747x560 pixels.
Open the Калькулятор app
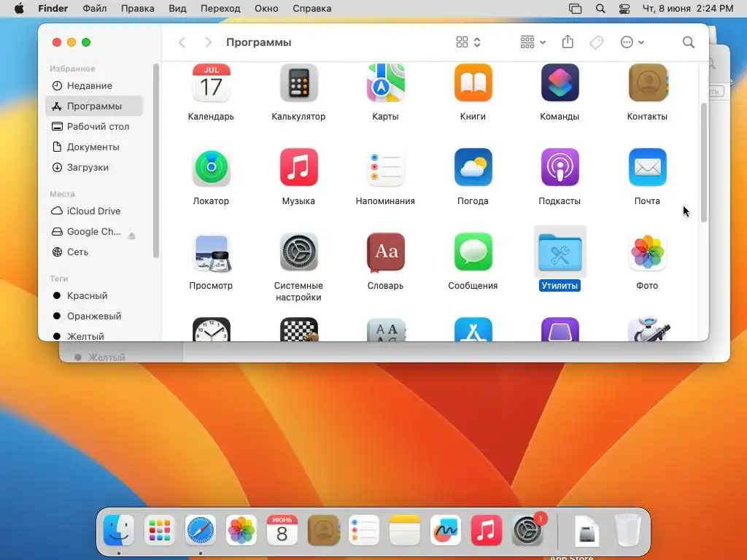[x=298, y=83]
